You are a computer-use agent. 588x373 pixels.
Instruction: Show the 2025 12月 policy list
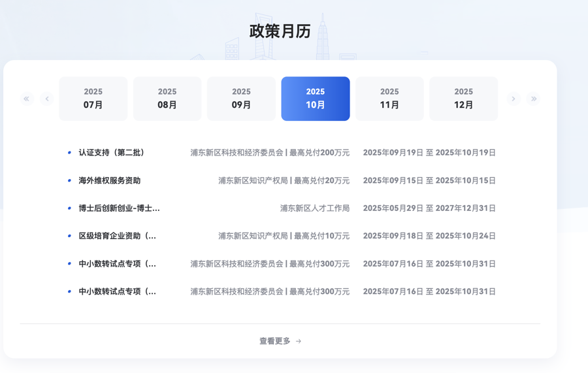pos(463,99)
